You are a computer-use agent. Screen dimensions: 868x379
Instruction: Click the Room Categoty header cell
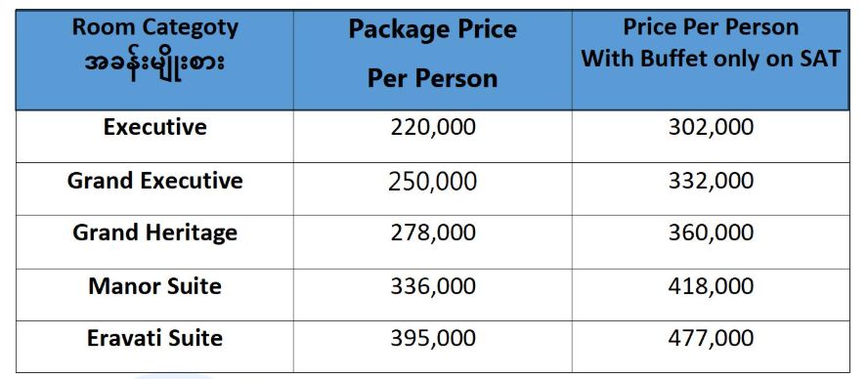(x=154, y=60)
